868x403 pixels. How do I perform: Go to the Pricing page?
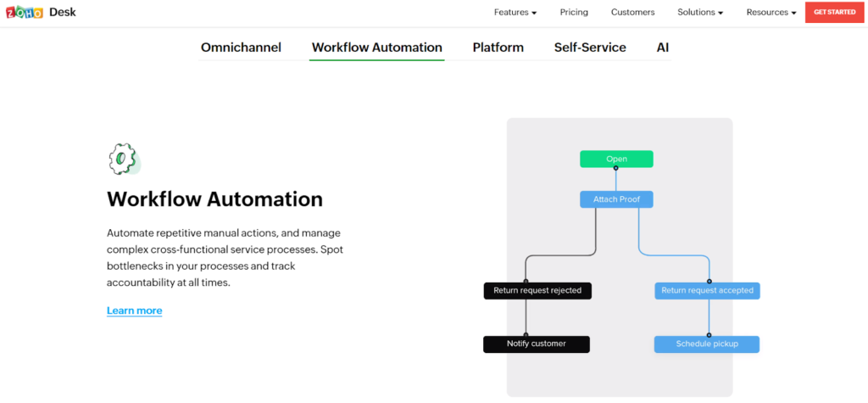point(574,13)
